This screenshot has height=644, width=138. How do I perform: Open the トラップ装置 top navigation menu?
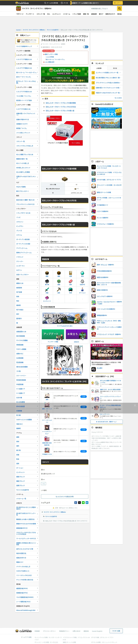click(x=77, y=14)
